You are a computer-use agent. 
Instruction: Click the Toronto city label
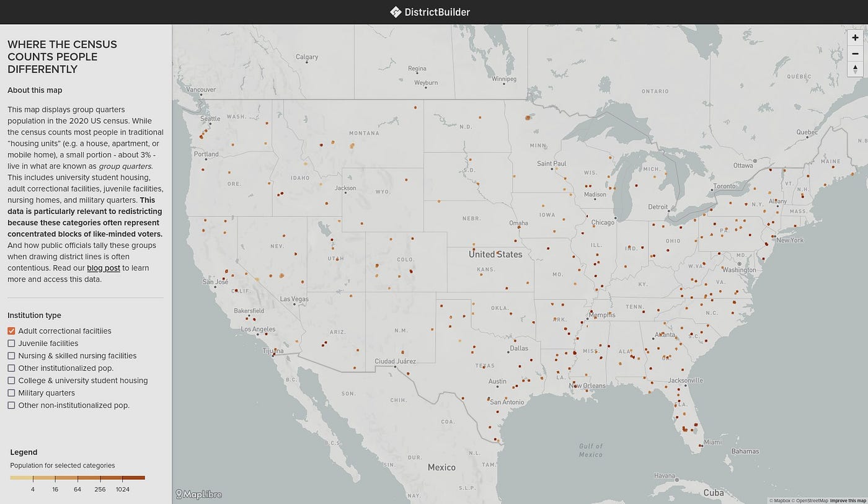point(724,186)
